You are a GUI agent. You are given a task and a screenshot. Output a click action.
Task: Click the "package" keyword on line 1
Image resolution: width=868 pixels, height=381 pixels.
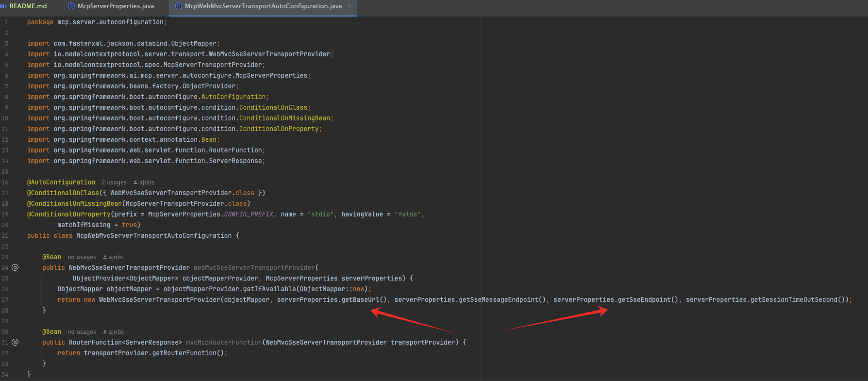coord(40,22)
